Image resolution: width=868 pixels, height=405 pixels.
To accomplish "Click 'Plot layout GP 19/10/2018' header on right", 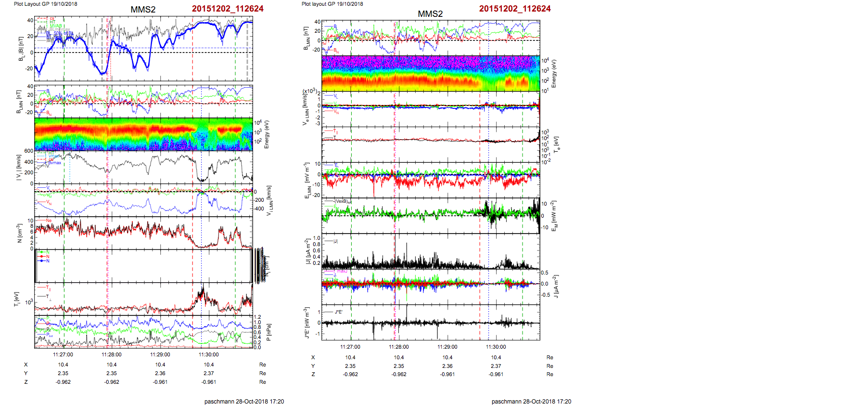I will 332,4.
